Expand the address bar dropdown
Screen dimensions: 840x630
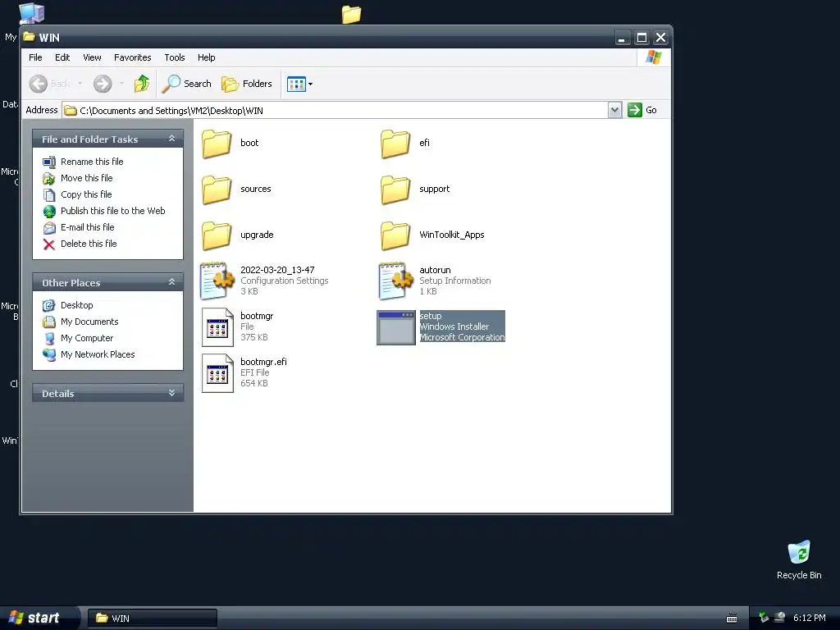(x=614, y=110)
